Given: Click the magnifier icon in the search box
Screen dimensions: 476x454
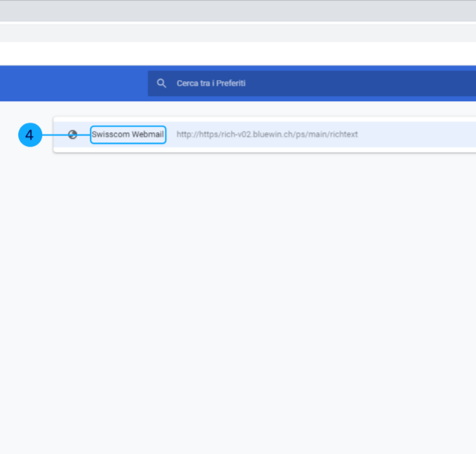Looking at the screenshot, I should (162, 84).
